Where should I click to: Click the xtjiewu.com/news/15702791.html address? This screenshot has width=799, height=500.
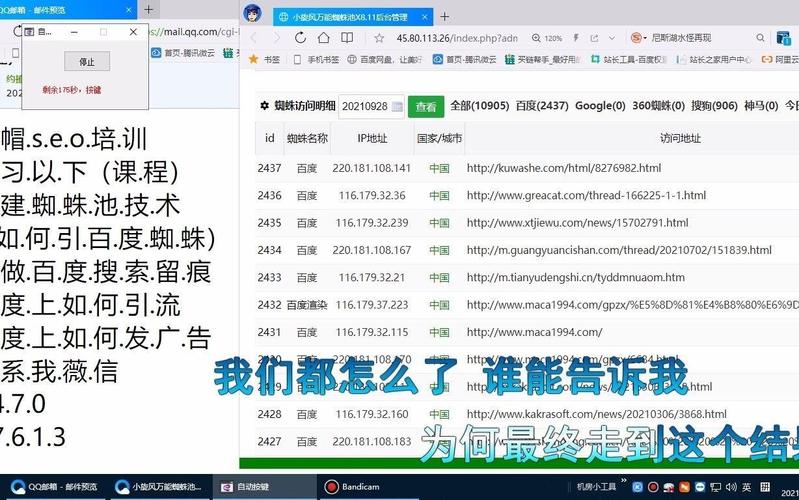[577, 223]
